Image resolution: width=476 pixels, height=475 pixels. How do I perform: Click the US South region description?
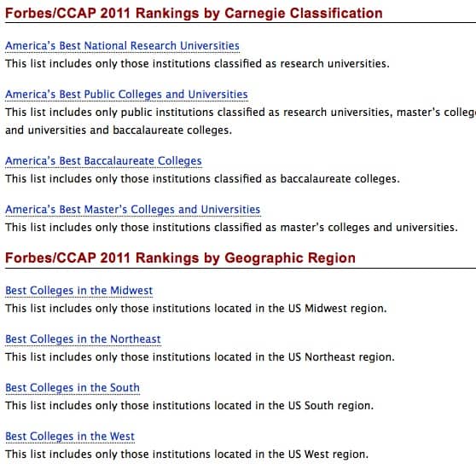pos(189,405)
